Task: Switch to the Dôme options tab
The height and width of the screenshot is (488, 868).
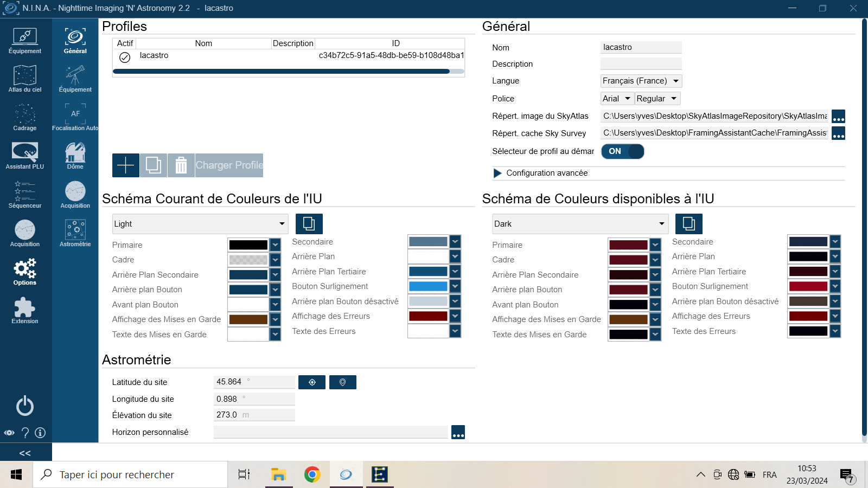Action: [x=75, y=156]
